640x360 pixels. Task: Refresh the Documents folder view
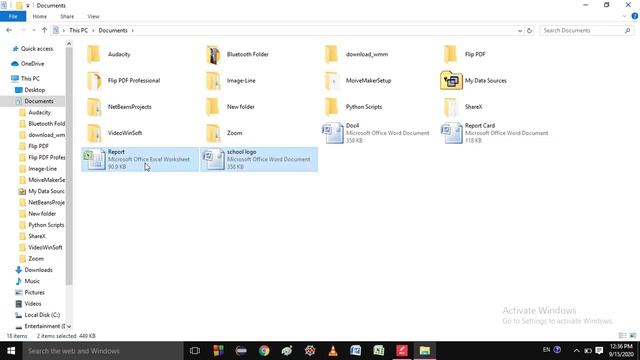[529, 31]
